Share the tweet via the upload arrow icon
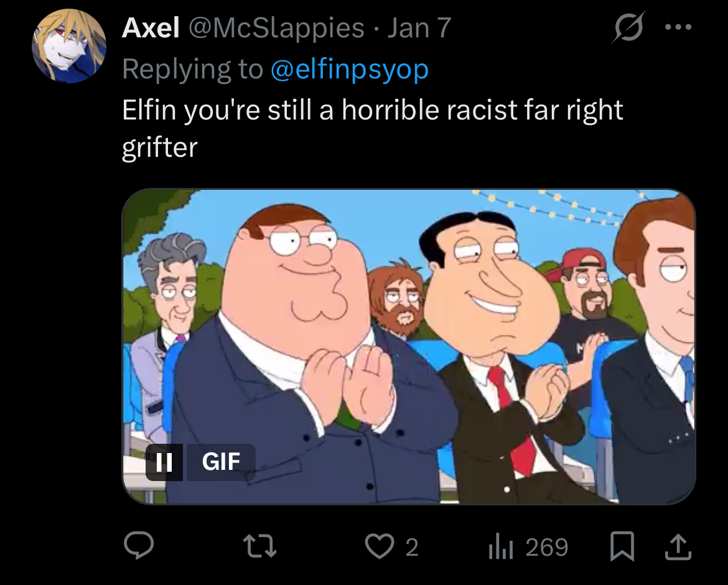 (678, 546)
